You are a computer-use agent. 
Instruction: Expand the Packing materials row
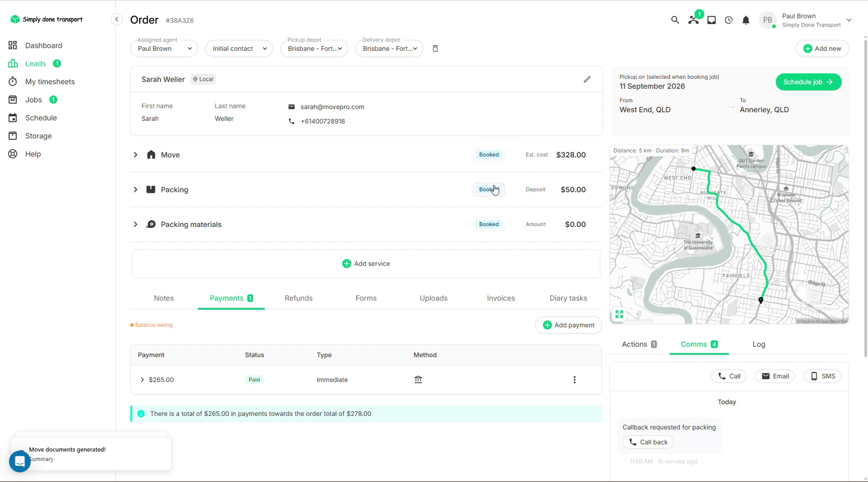click(135, 224)
